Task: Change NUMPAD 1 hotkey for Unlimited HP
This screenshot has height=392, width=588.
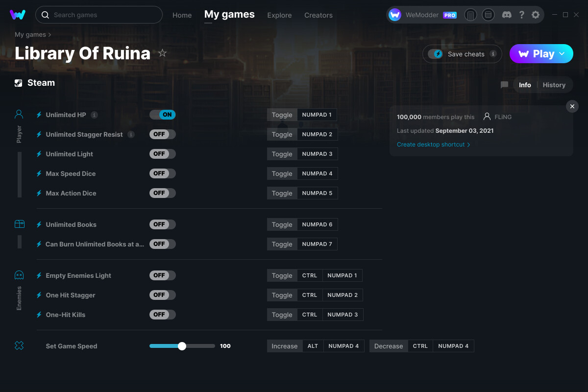Action: (x=317, y=115)
